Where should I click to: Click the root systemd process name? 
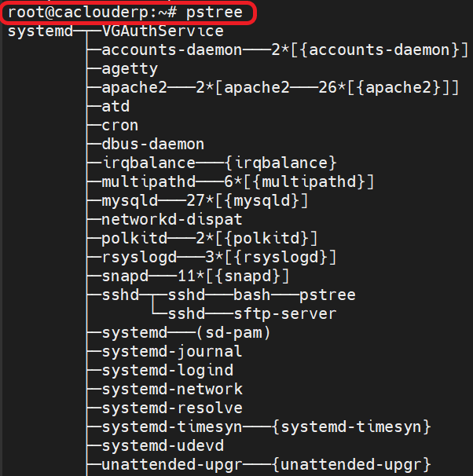(x=40, y=32)
